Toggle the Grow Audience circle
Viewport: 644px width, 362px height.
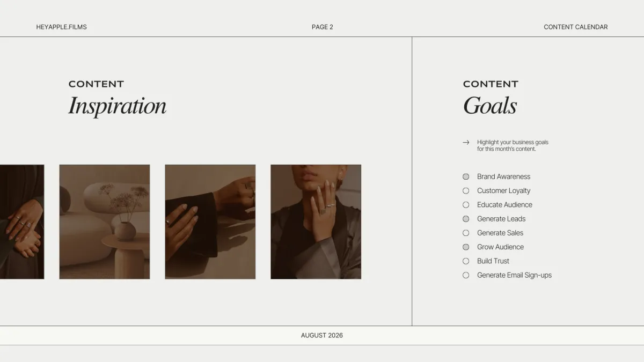pyautogui.click(x=466, y=247)
